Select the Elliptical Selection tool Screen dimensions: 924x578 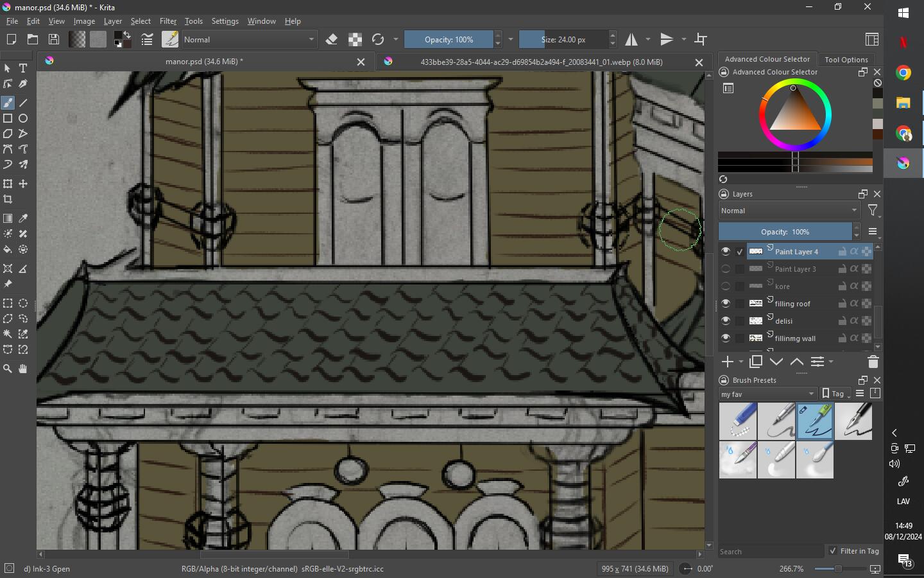click(x=23, y=303)
